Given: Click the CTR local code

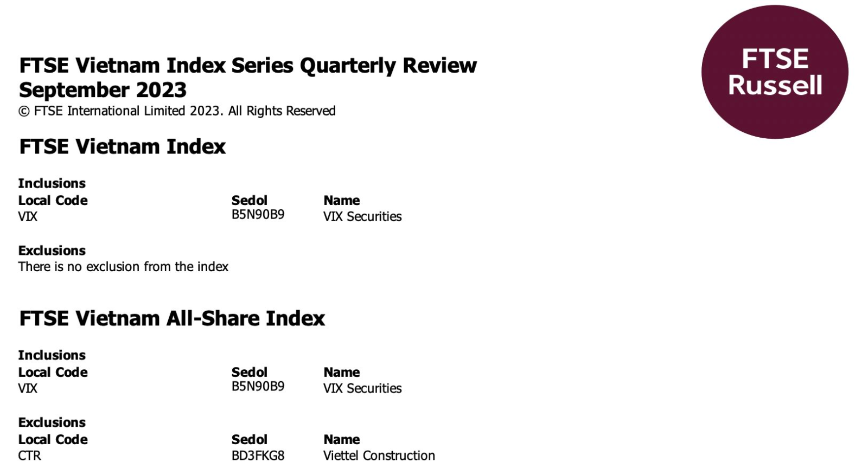Looking at the screenshot, I should point(29,455).
